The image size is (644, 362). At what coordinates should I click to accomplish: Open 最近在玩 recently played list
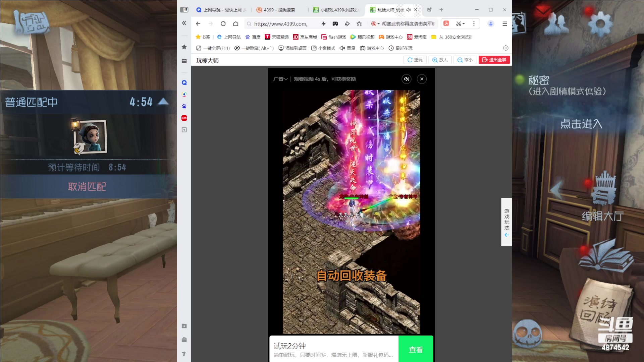pyautogui.click(x=400, y=48)
